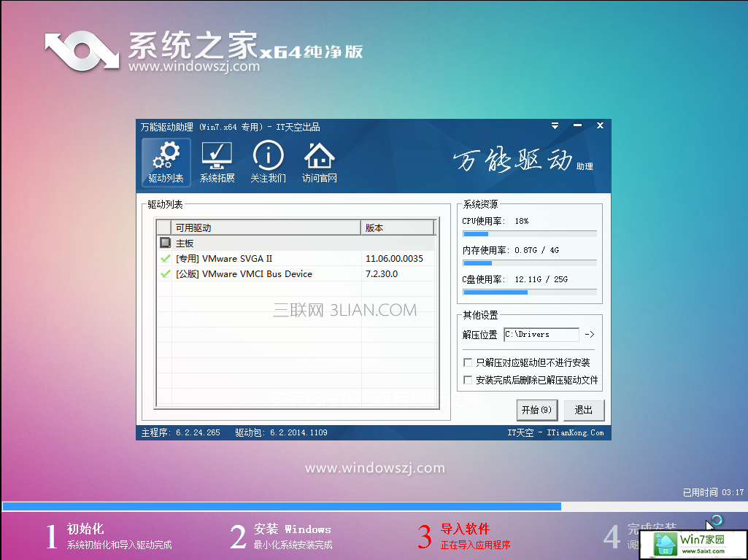This screenshot has width=748, height=560.
Task: Minimize the 万能驱动助理 window
Action: pyautogui.click(x=577, y=125)
